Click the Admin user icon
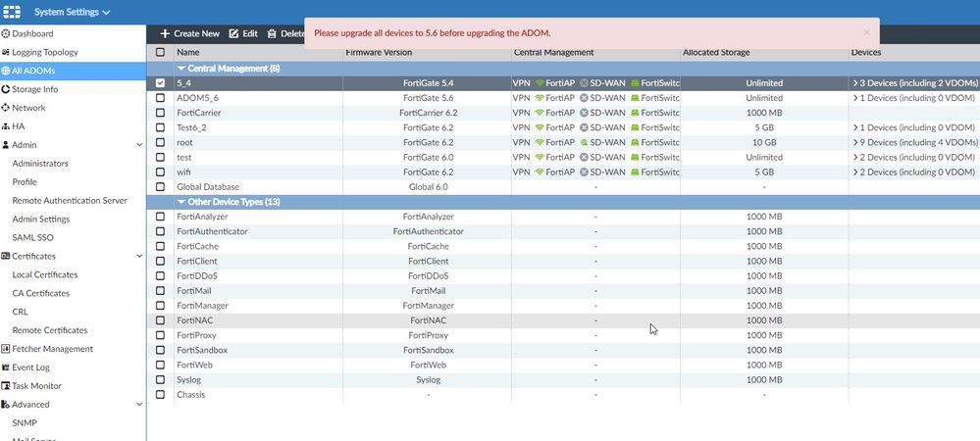 coord(6,145)
